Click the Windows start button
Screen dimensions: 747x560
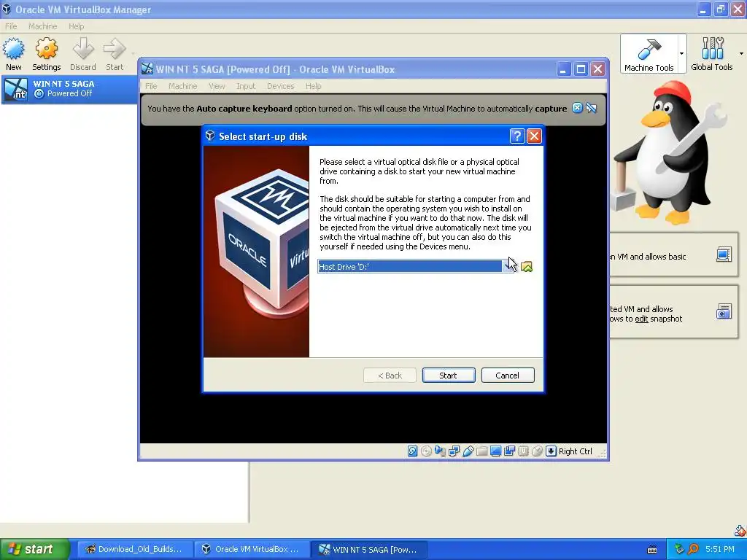click(34, 549)
